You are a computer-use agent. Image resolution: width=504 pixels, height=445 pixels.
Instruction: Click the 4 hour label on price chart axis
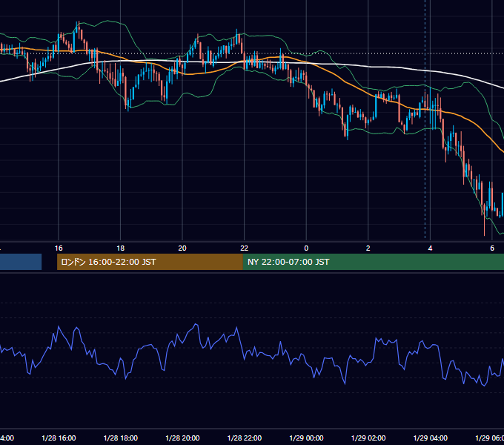point(430,248)
